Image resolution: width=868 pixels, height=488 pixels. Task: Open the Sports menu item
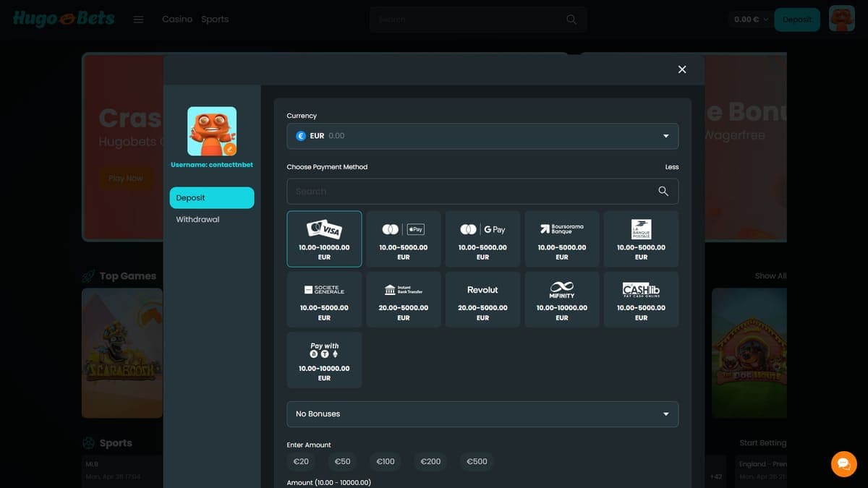[x=215, y=19]
